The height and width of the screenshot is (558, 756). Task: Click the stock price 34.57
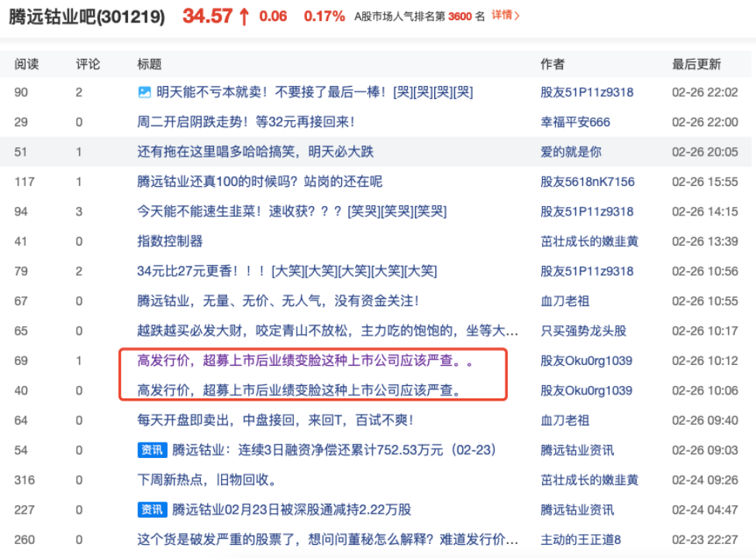(x=208, y=16)
